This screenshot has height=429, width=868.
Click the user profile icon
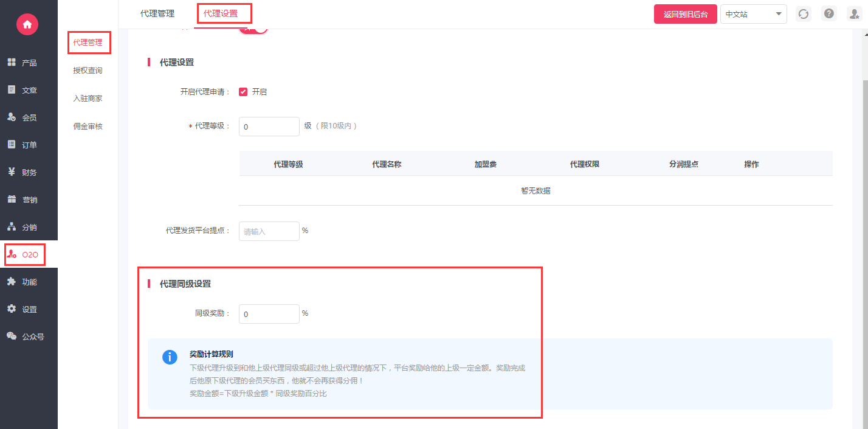pos(854,14)
